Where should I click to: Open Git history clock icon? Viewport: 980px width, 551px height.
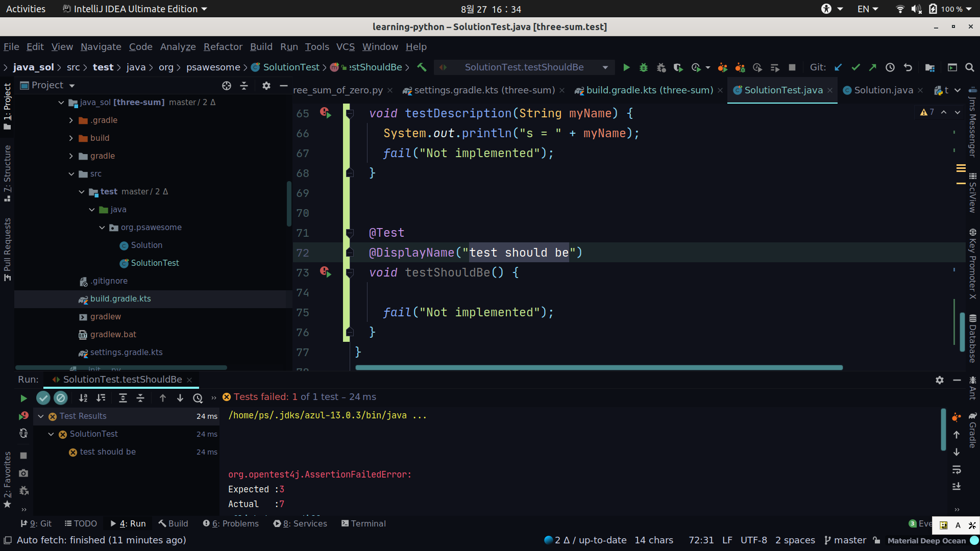coord(890,67)
